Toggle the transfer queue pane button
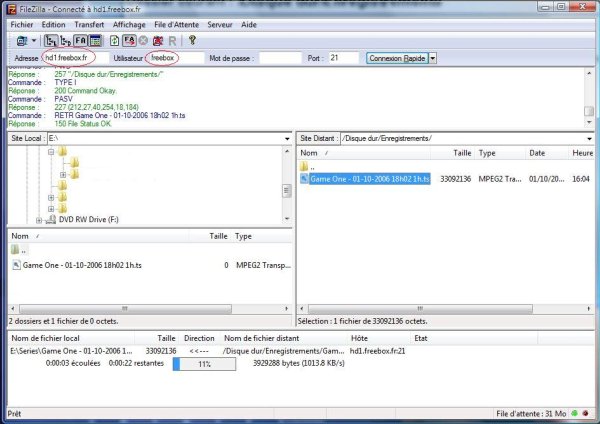Image resolution: width=600 pixels, height=424 pixels. coord(95,41)
